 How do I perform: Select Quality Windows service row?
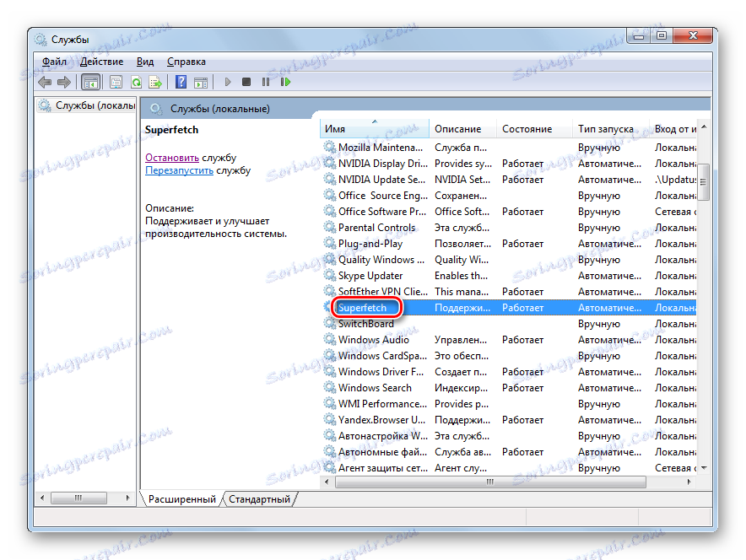coord(509,260)
